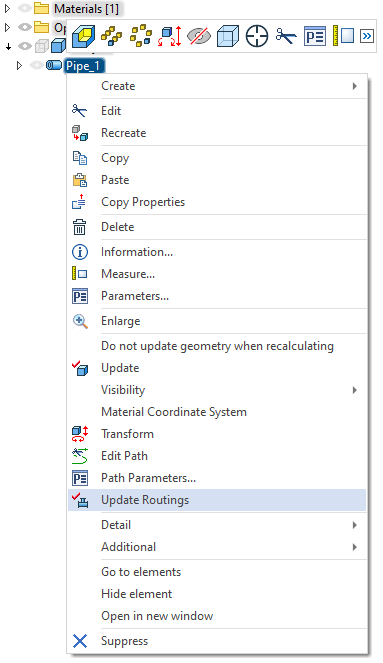Viewport: 383px width, 663px height.
Task: Choose Edit from the context menu
Action: pos(217,111)
